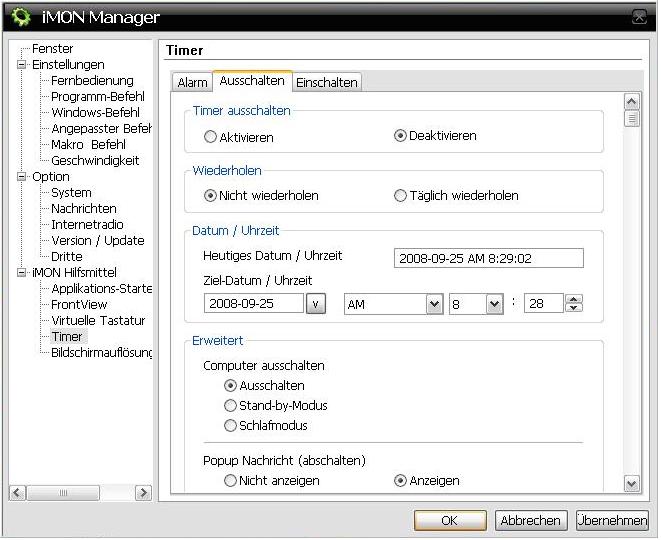
Task: Collapse the iMON Hilfsmittel tree node
Action: tap(21, 273)
